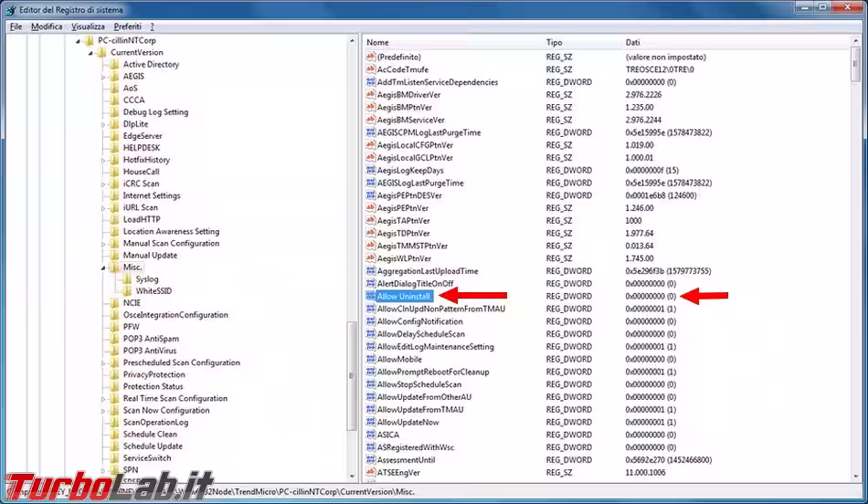Click the Registry Editor icon in title bar
The height and width of the screenshot is (504, 868).
point(10,8)
